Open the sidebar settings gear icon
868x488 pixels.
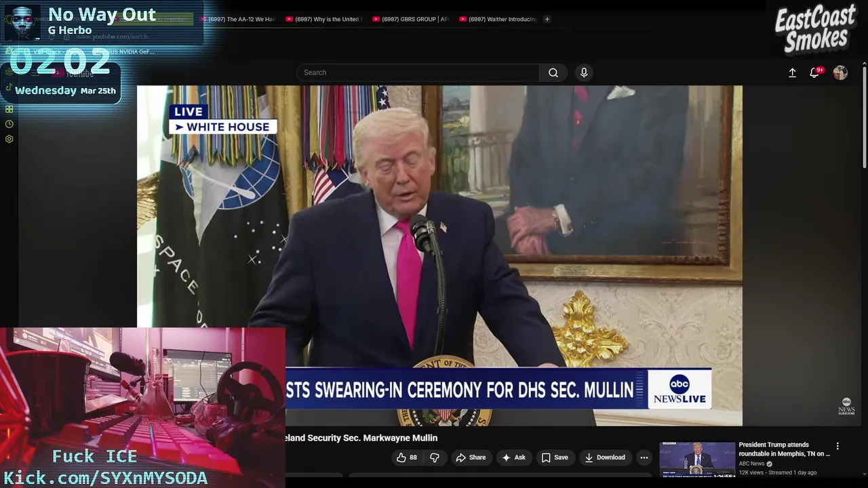(9, 139)
